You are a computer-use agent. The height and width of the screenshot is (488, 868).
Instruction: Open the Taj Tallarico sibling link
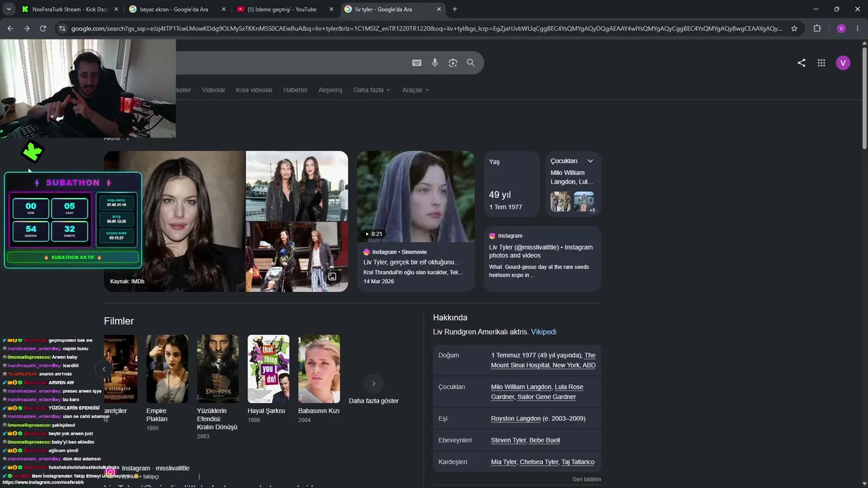point(578,462)
